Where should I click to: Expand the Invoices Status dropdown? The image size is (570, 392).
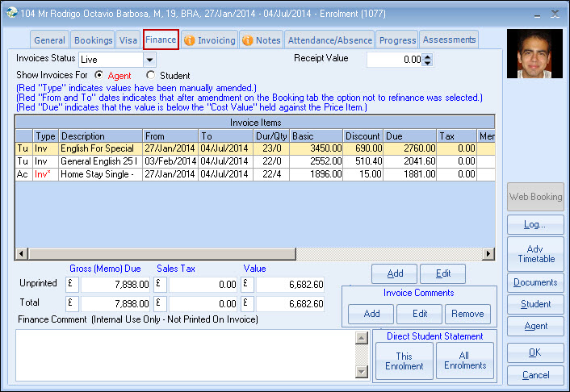(x=149, y=59)
